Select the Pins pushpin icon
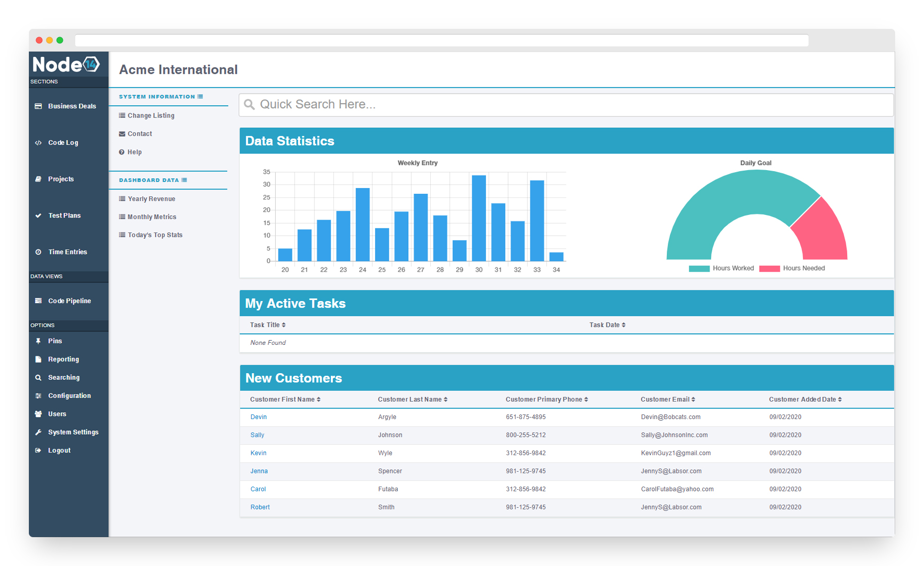Image resolution: width=924 pixels, height=566 pixels. pos(38,341)
